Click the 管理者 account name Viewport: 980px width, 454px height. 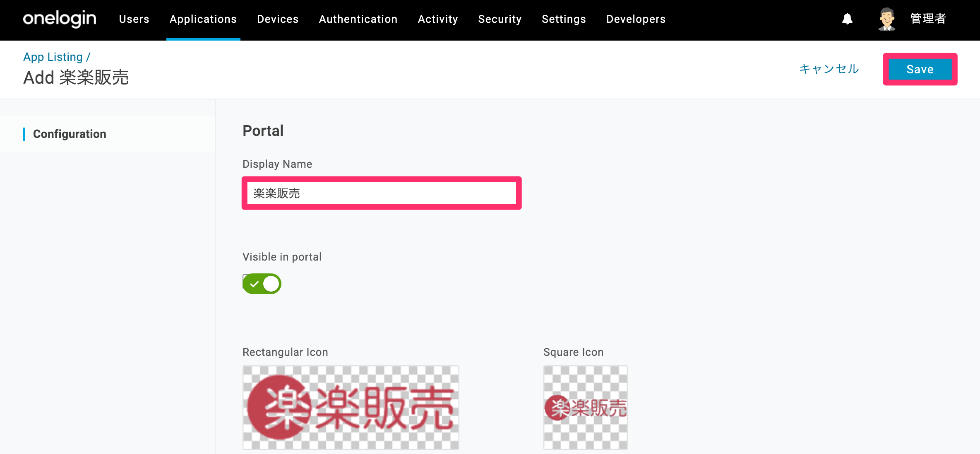pyautogui.click(x=928, y=19)
